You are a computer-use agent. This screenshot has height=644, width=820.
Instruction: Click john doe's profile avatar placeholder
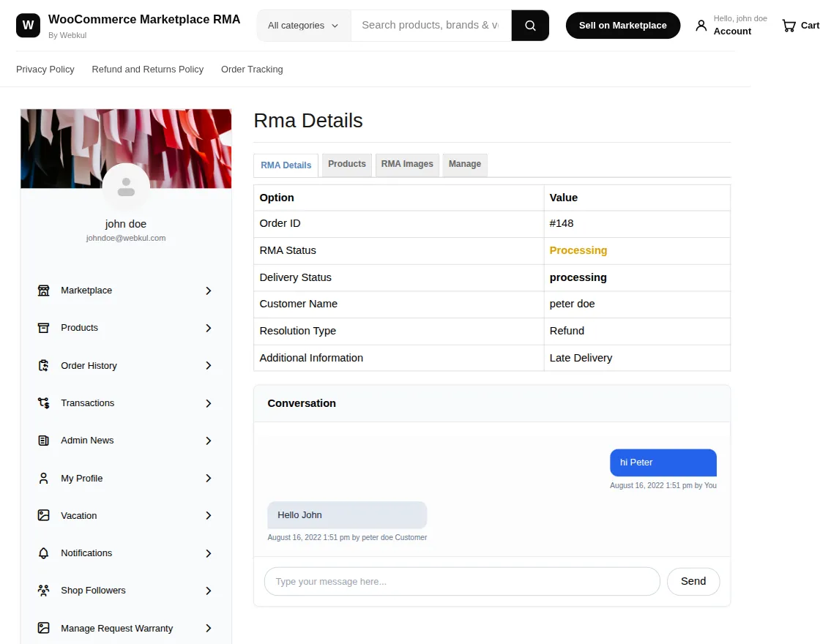tap(126, 187)
